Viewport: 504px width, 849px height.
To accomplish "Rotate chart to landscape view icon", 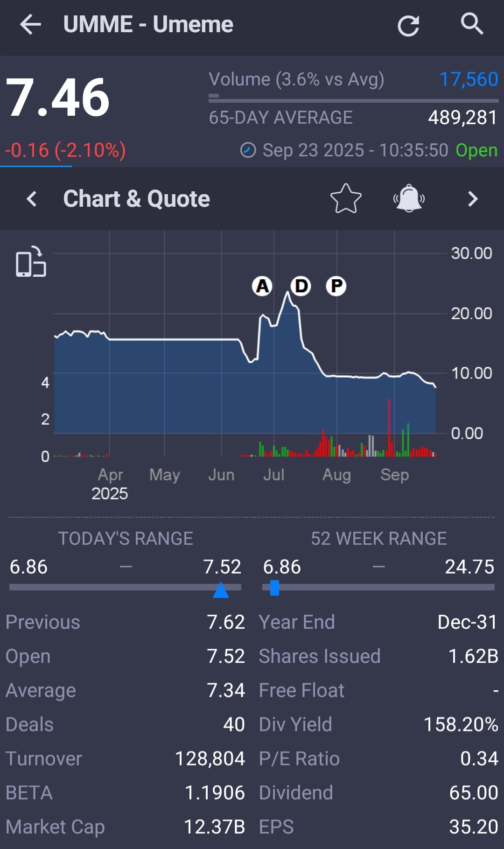I will [31, 262].
